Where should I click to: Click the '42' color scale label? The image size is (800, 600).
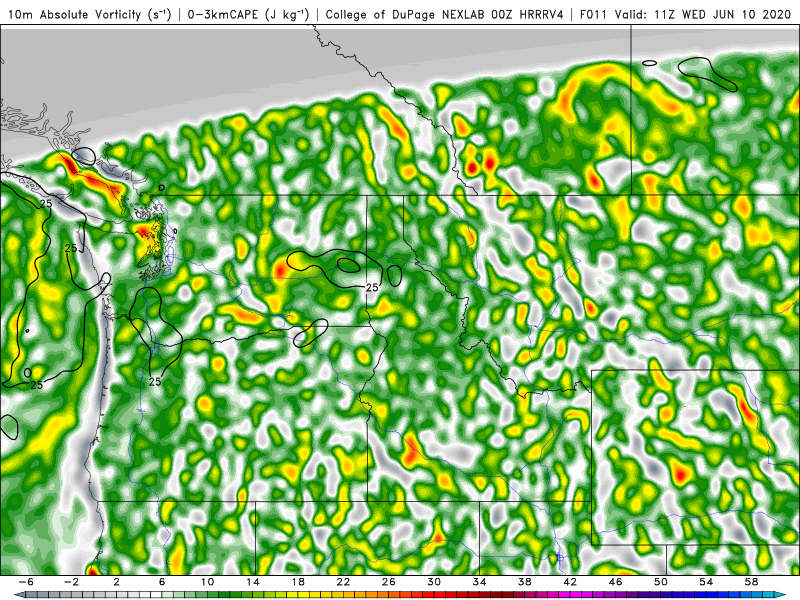570,582
